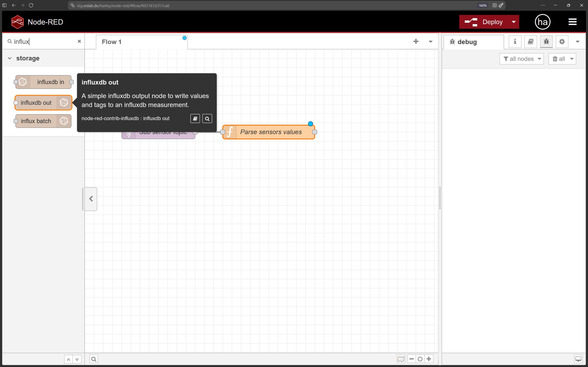Open the 'ha' user account menu
This screenshot has width=588, height=367.
(x=542, y=22)
